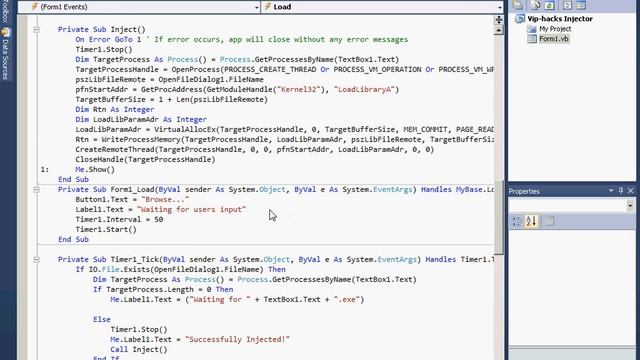Close the Properties panel
This screenshot has height=360, width=640.
(x=631, y=191)
